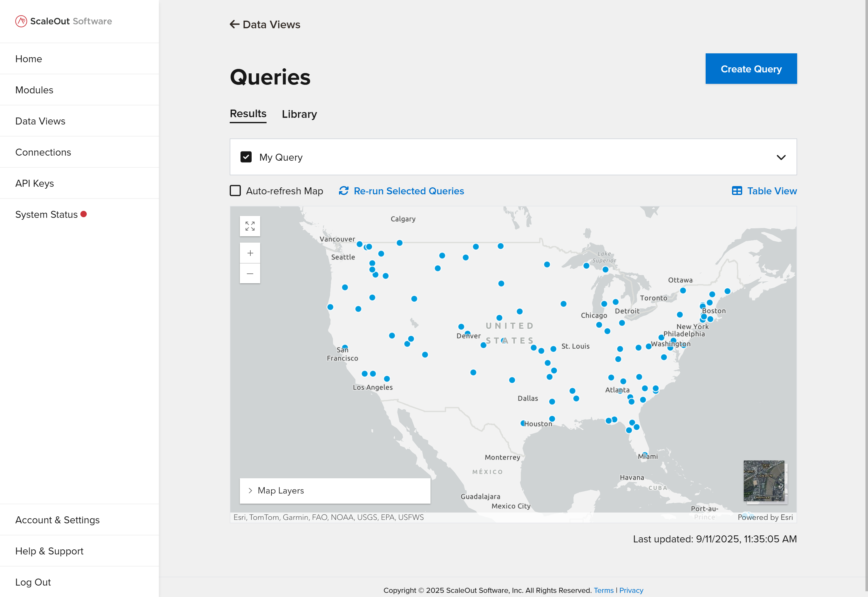Open Modules in the sidebar

79,90
